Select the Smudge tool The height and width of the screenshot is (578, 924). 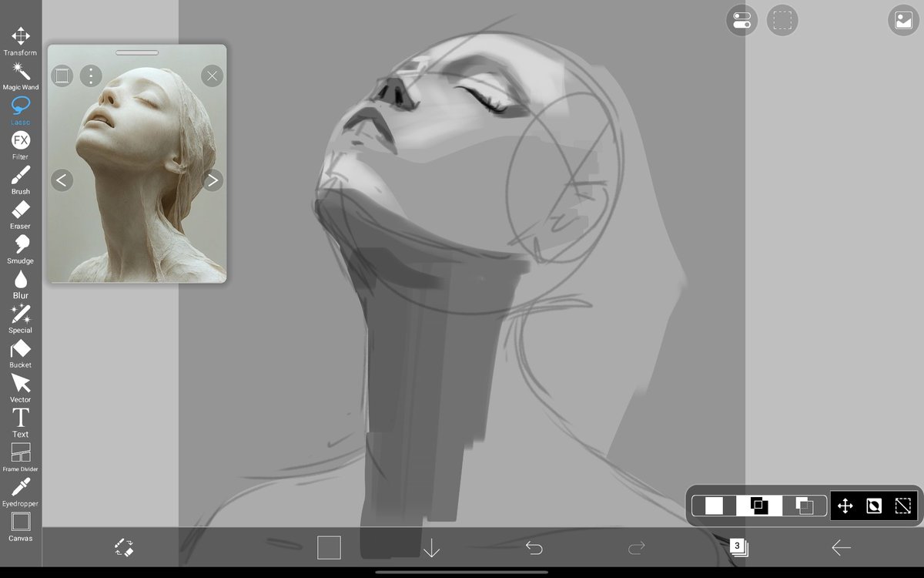point(21,250)
